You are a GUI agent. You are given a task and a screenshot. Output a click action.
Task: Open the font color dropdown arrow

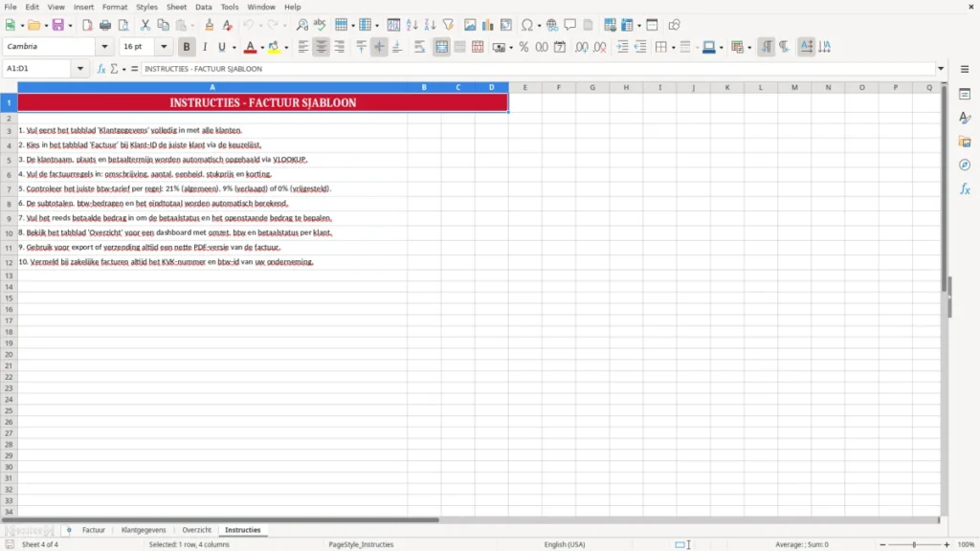click(x=262, y=48)
